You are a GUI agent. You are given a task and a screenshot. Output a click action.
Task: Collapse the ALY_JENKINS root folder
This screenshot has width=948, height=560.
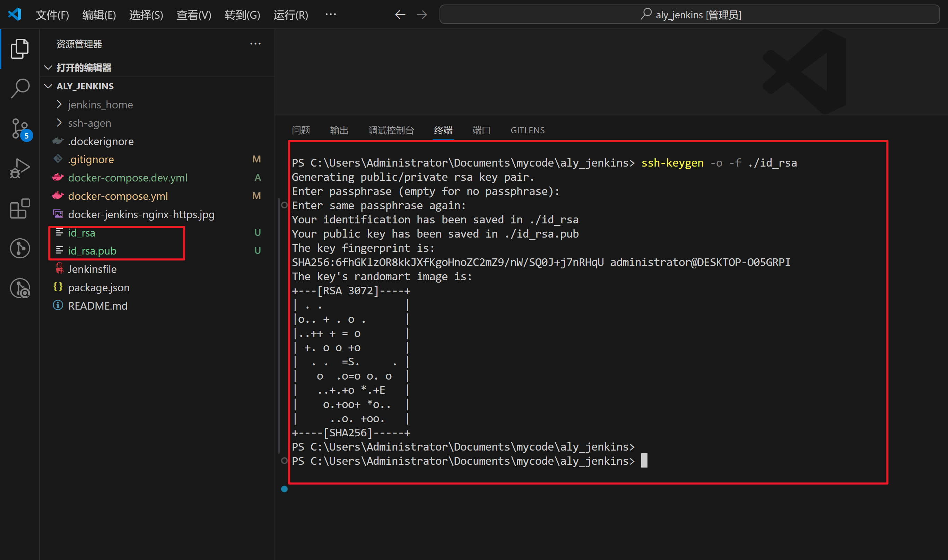point(48,86)
